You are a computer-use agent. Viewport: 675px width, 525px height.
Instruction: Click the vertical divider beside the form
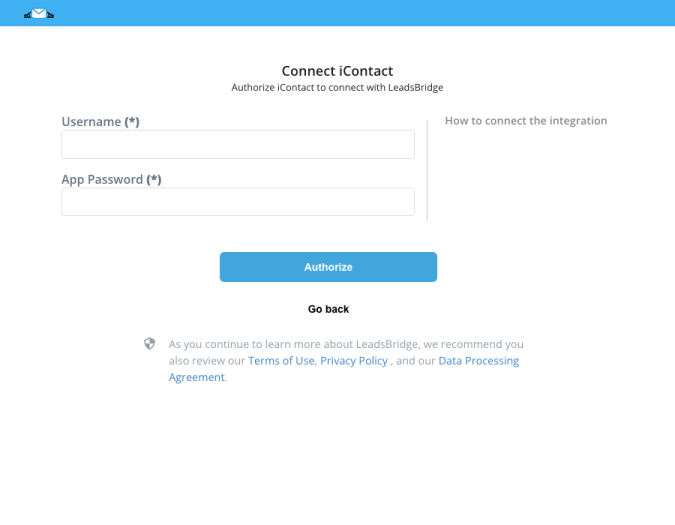click(x=427, y=170)
